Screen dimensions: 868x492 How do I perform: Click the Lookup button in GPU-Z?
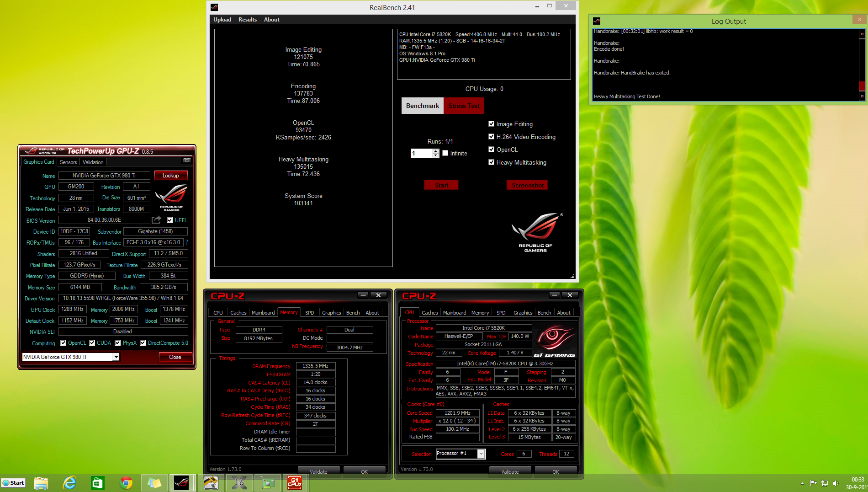pyautogui.click(x=171, y=176)
